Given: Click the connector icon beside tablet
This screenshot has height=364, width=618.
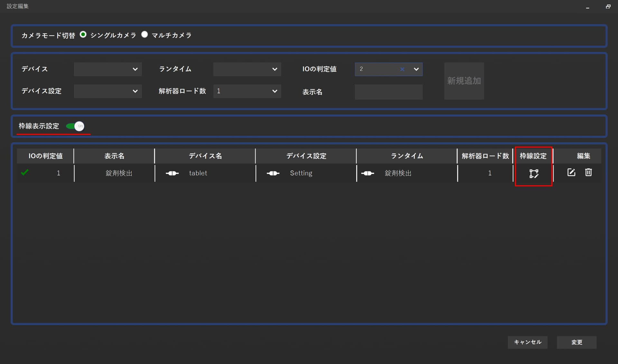Looking at the screenshot, I should click(172, 173).
